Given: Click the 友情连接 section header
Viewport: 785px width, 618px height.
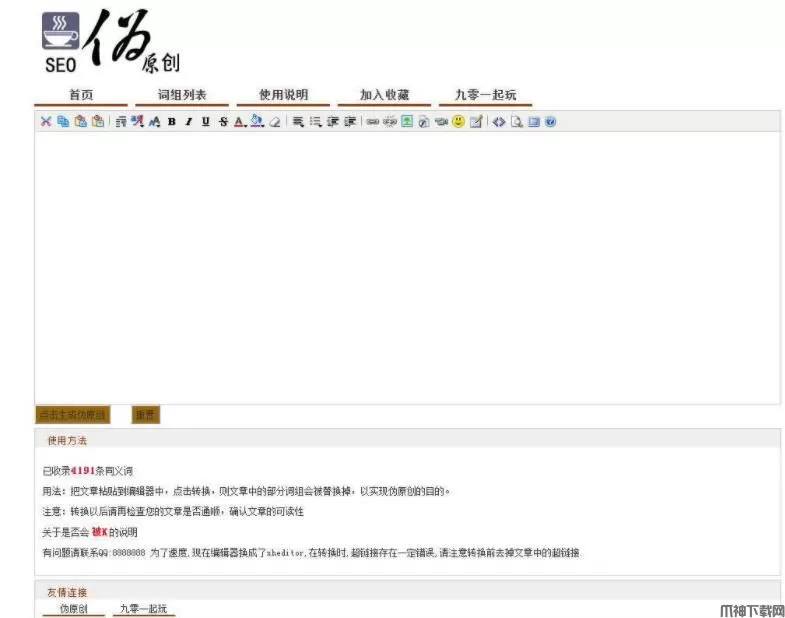Looking at the screenshot, I should click(x=67, y=592).
